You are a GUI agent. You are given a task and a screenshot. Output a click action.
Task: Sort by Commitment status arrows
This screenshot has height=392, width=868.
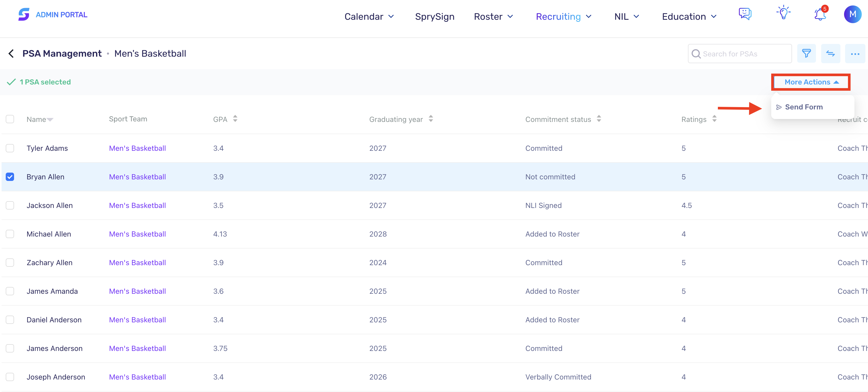[599, 119]
